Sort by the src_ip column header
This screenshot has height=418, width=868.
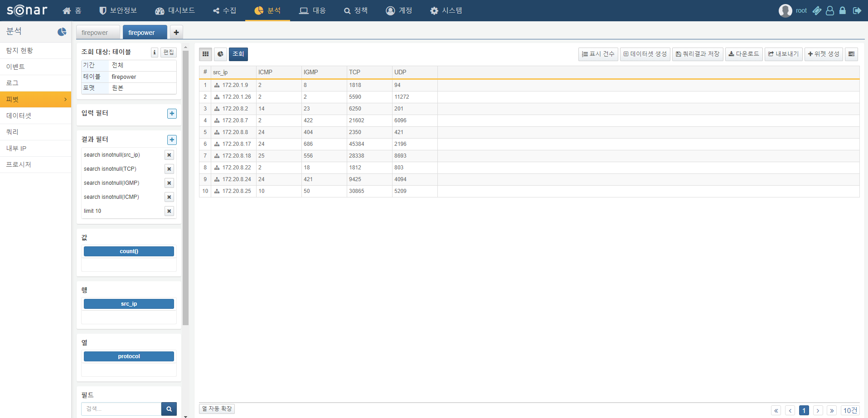pos(233,72)
